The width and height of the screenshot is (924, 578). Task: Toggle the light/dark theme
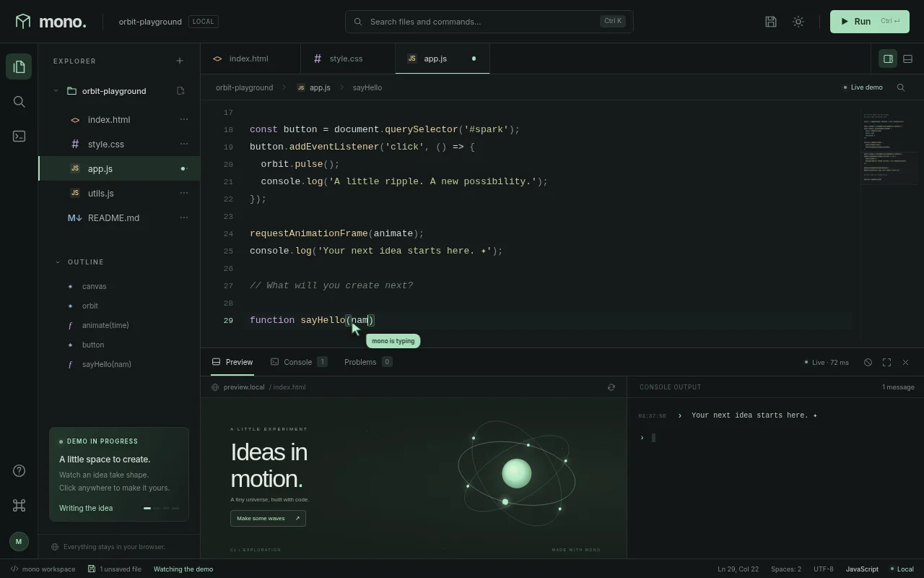pyautogui.click(x=798, y=22)
